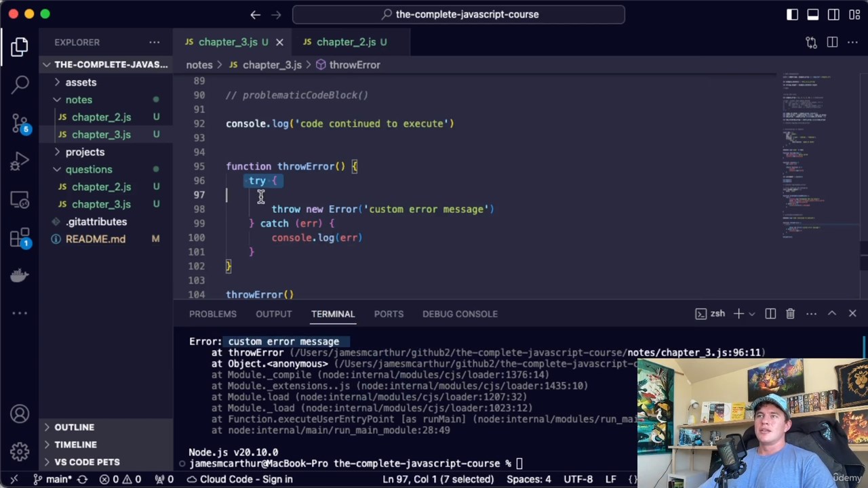
Task: Collapse THE-COMPLETE-JAVASCRIPT root folder
Action: click(105, 64)
